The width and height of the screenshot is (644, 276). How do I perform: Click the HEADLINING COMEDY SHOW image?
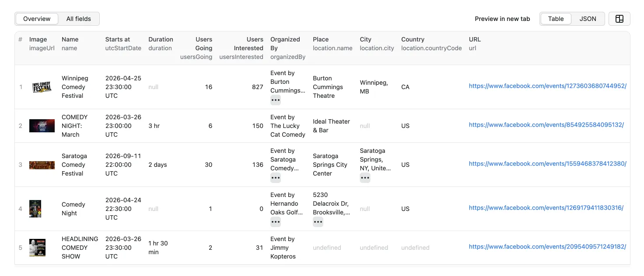[37, 248]
